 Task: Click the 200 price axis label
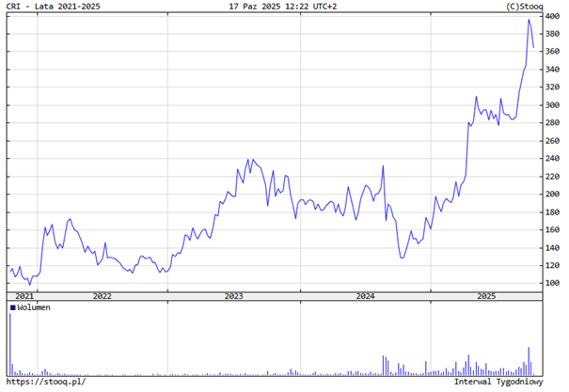[x=553, y=194]
